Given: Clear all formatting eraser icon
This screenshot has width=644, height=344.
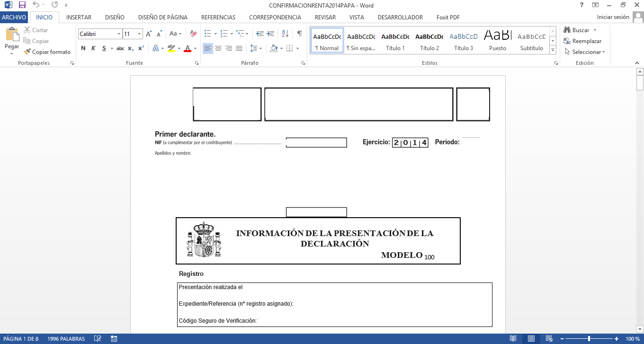Looking at the screenshot, I should coord(193,34).
